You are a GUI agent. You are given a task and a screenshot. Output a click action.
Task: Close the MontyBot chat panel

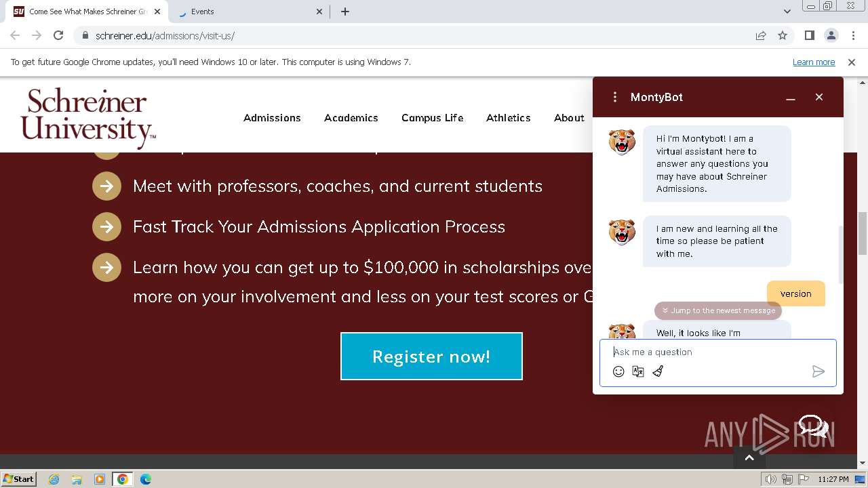click(x=819, y=97)
